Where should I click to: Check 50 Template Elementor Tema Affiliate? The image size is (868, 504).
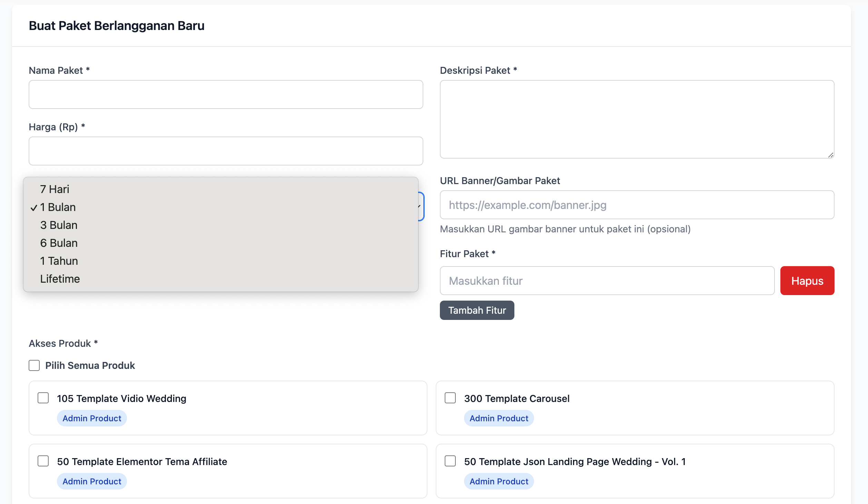pyautogui.click(x=43, y=461)
